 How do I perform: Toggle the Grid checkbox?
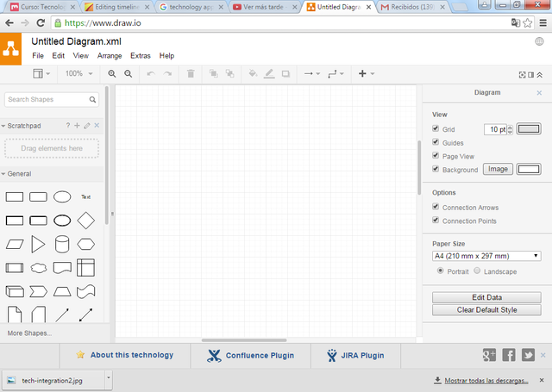[436, 128]
